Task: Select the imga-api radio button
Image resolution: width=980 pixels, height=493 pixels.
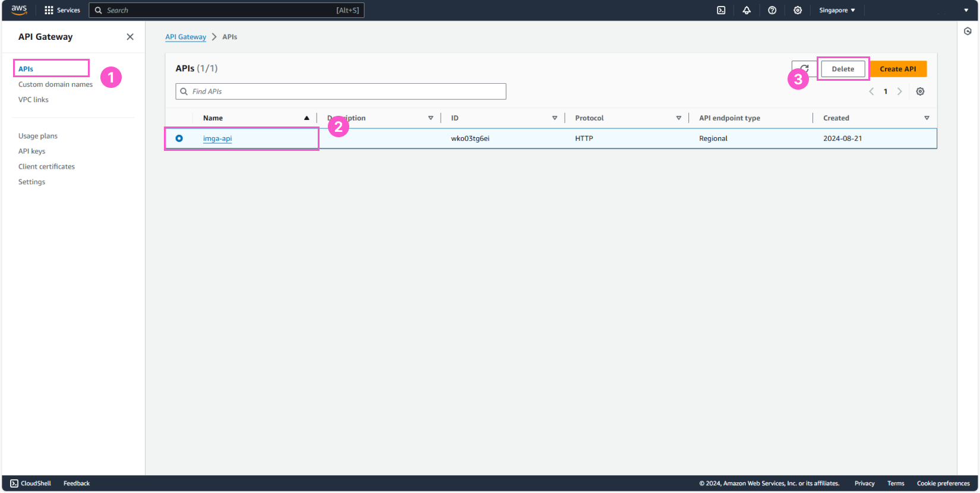Action: point(179,138)
